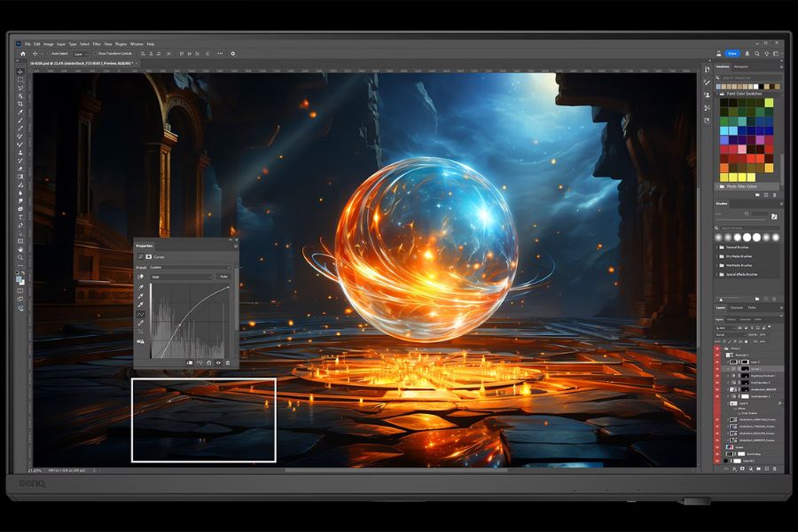Delete the adjustment layer via Properties panel trash icon
Screen dimensions: 798x532
tap(227, 362)
